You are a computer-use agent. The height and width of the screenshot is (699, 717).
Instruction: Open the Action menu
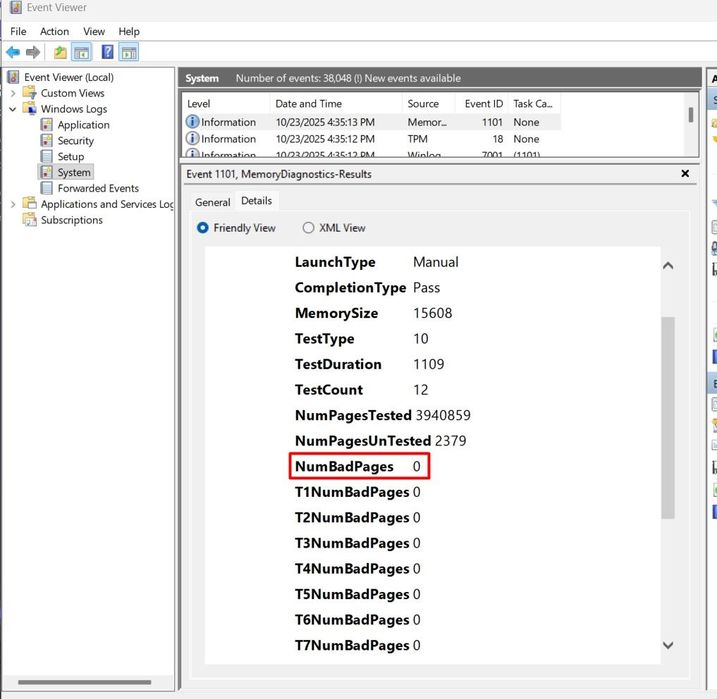(54, 32)
